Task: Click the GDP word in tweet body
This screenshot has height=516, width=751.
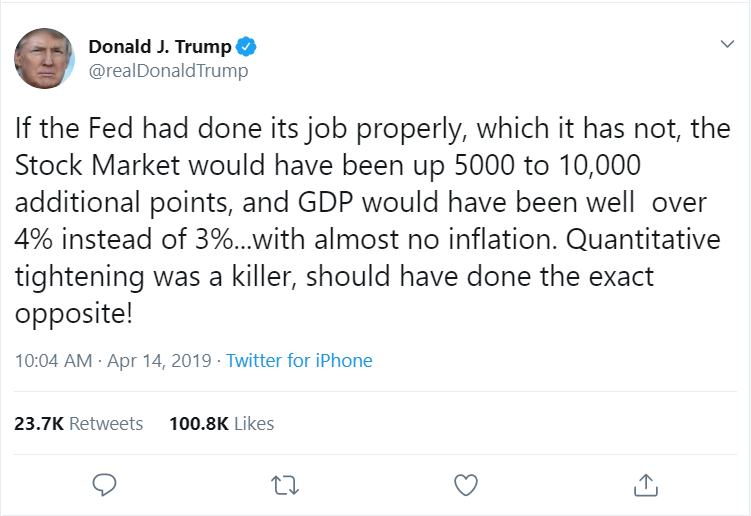Action: (325, 202)
